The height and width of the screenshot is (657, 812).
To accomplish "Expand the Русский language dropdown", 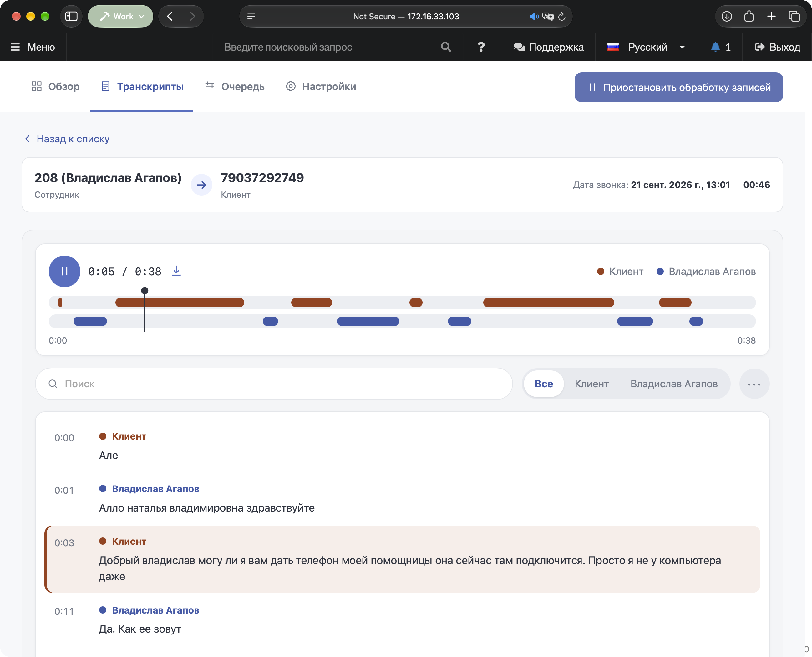I will [x=646, y=47].
